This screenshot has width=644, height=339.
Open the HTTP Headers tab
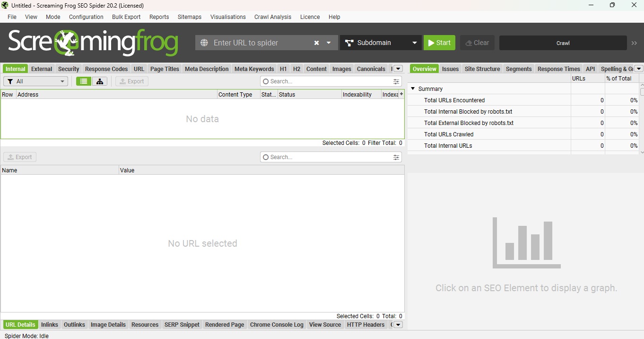pos(366,325)
